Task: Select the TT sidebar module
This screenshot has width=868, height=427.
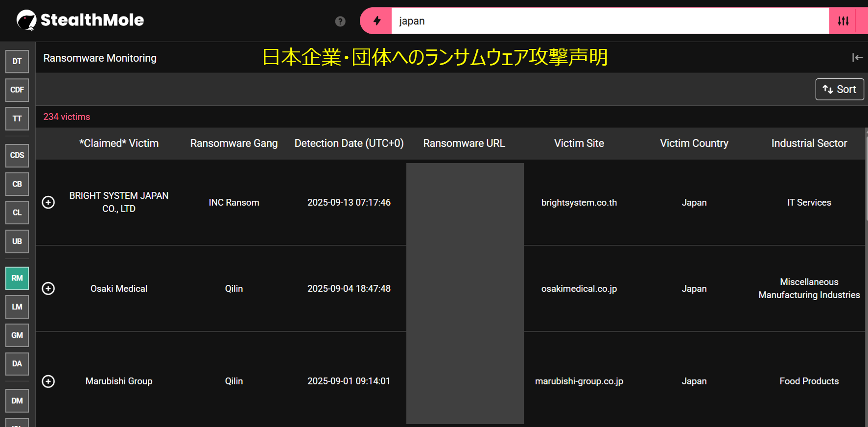Action: pos(17,119)
